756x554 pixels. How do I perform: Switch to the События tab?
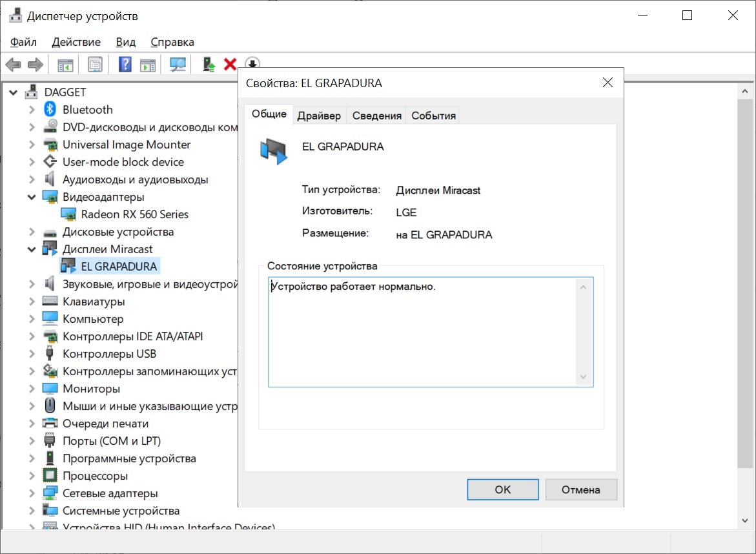[434, 116]
